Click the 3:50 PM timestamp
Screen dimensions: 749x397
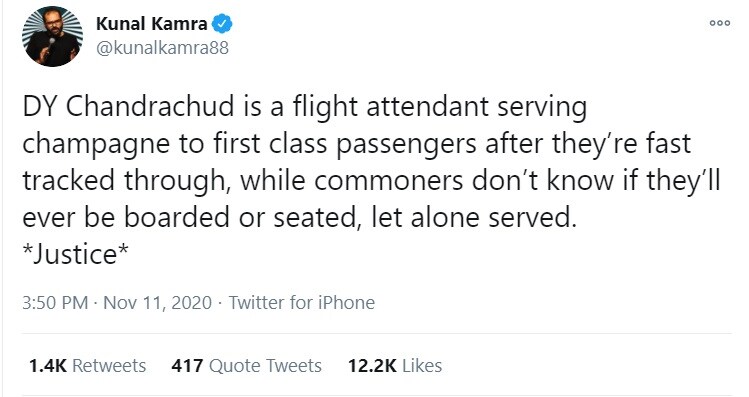55,302
